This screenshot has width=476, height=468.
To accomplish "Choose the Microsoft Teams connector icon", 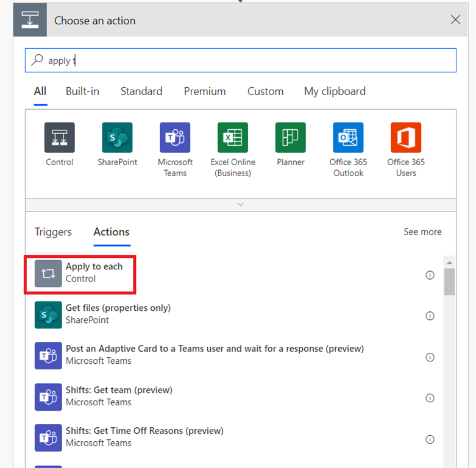I will (175, 138).
